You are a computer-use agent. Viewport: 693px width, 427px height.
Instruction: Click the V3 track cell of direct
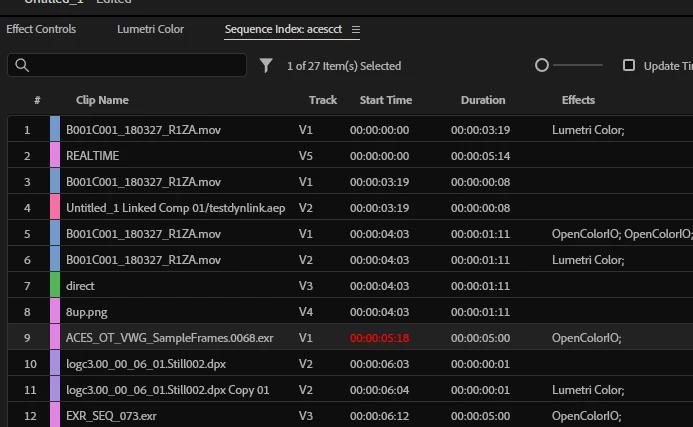point(305,286)
